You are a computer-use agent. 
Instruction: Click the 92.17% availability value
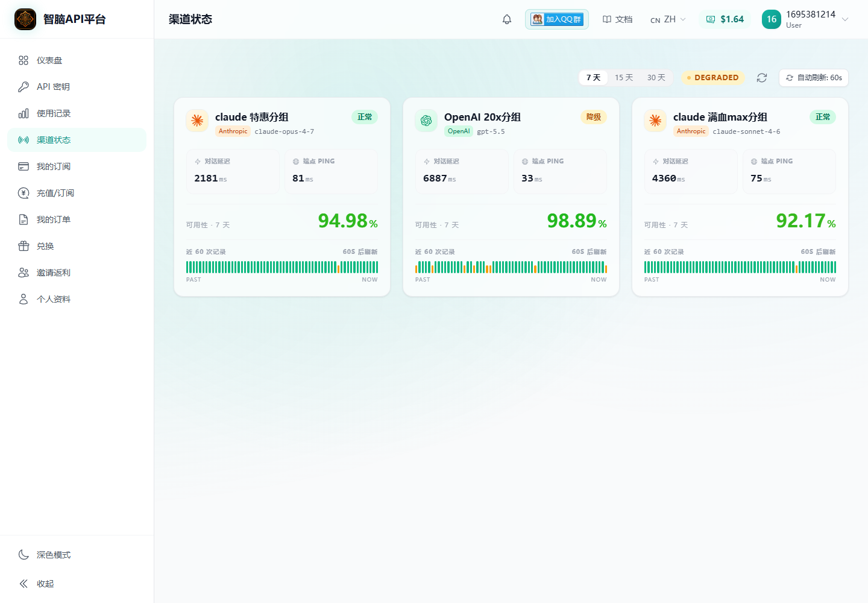pos(806,221)
